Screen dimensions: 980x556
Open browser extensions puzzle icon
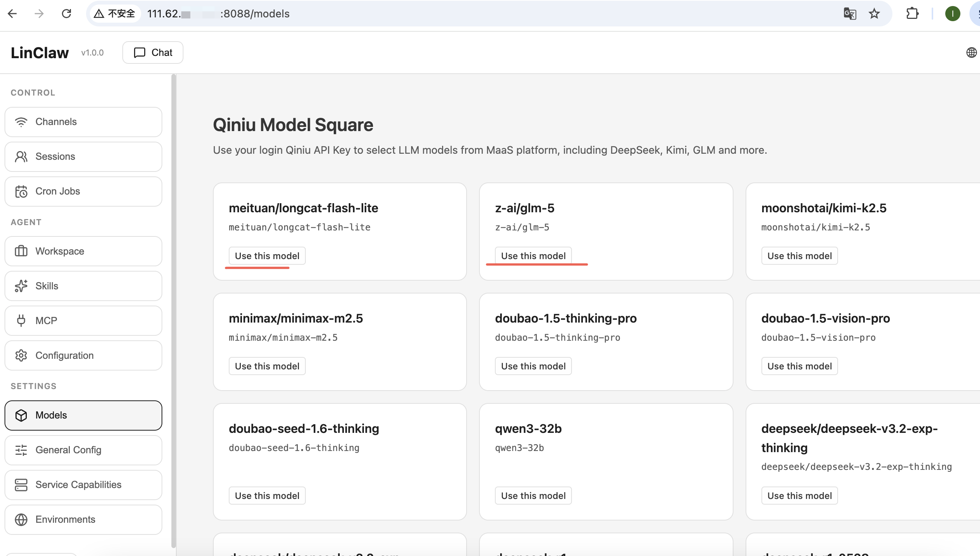[912, 14]
